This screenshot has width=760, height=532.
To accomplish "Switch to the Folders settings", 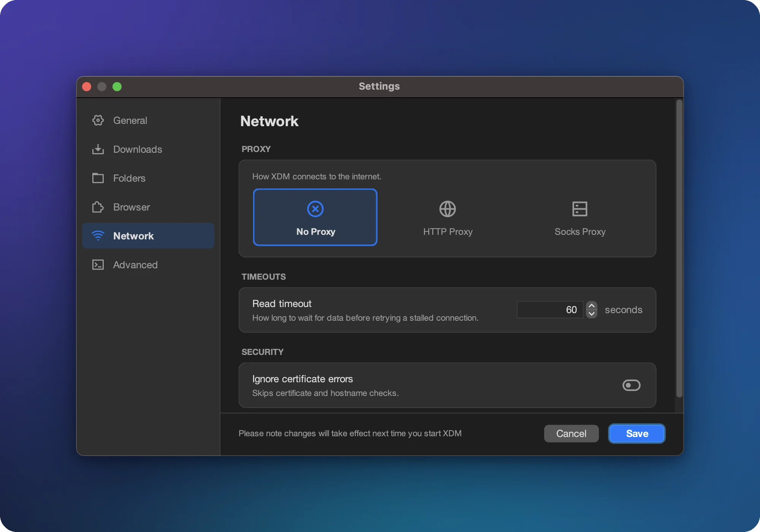I will (148, 178).
